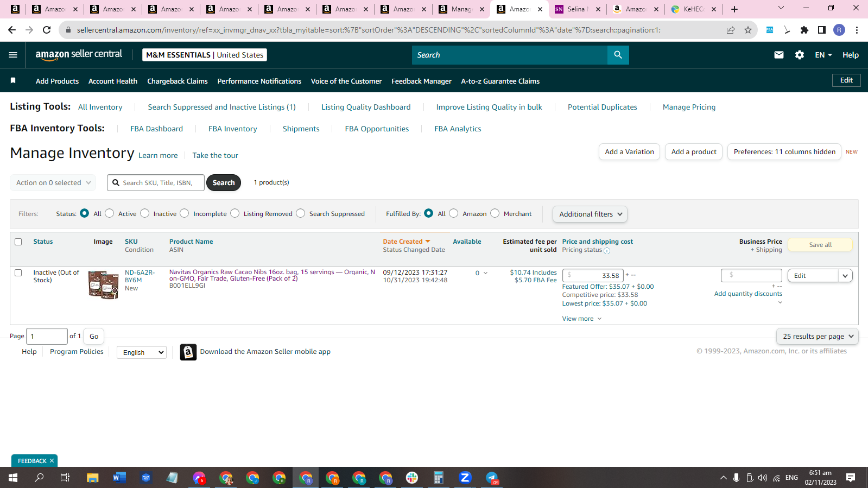Open the dropdown arrow beside Edit
Image resolution: width=868 pixels, height=488 pixels.
(x=845, y=276)
